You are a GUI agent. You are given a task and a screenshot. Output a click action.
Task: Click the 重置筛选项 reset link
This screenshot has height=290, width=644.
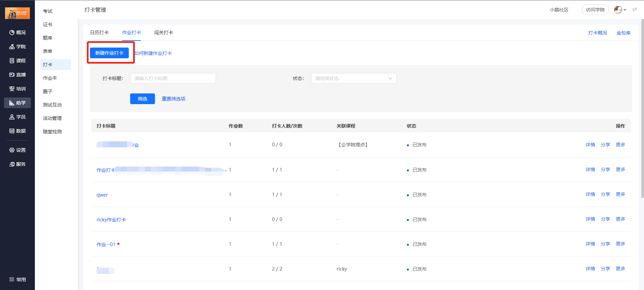click(173, 99)
